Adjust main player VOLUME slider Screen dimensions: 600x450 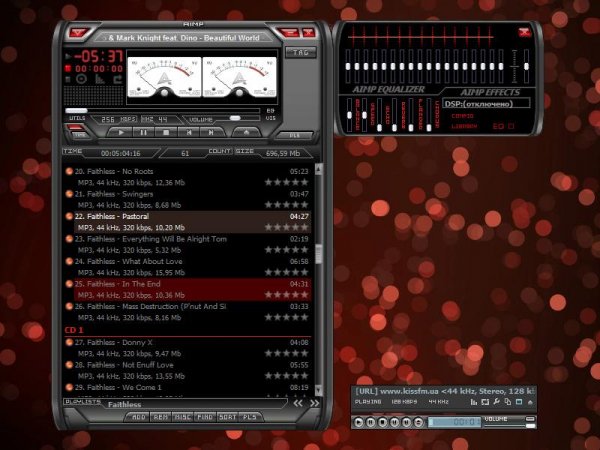234,118
